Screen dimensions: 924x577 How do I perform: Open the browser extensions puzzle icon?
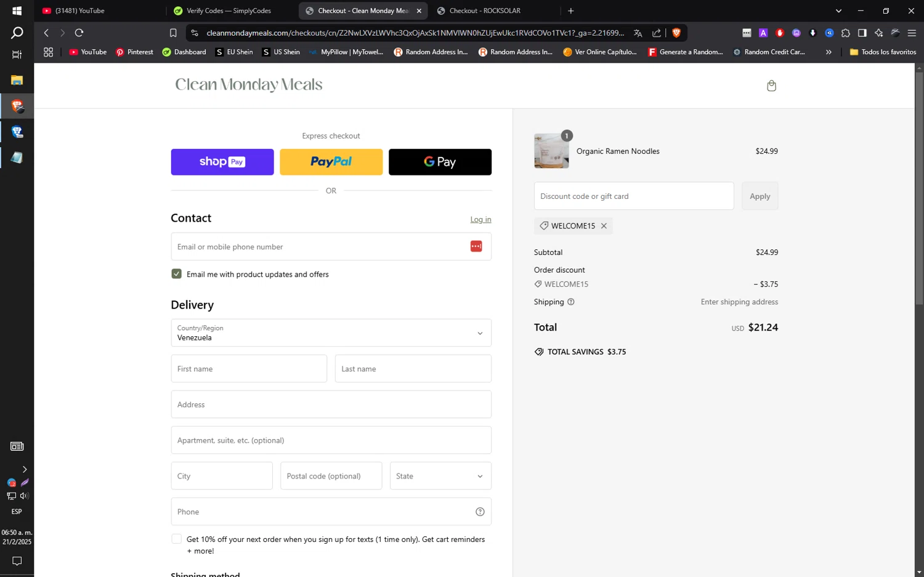pos(846,33)
